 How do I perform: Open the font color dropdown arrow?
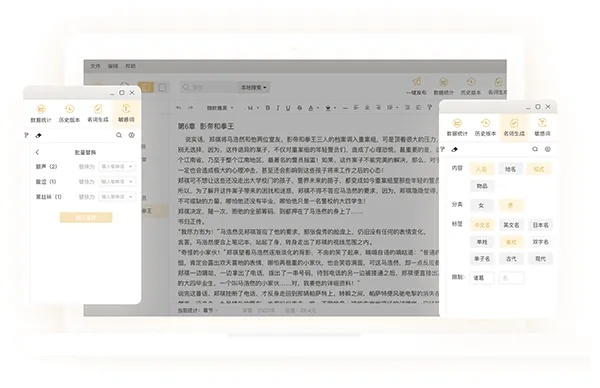318,108
